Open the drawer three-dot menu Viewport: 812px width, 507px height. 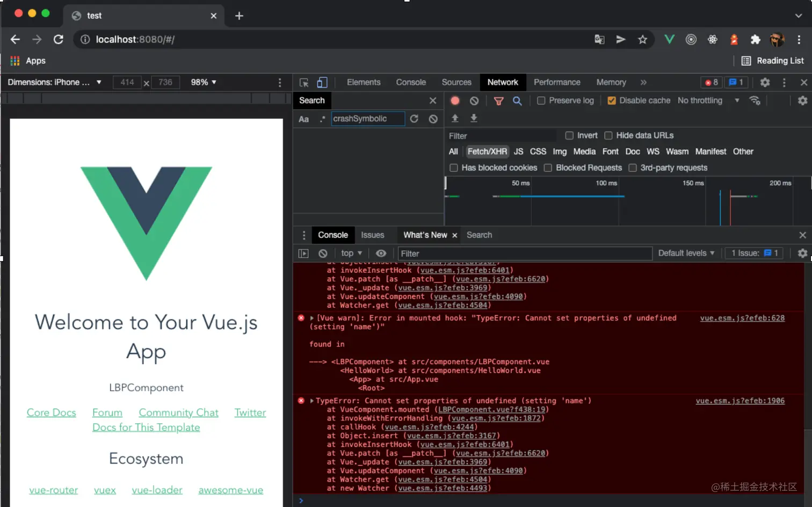click(x=304, y=235)
